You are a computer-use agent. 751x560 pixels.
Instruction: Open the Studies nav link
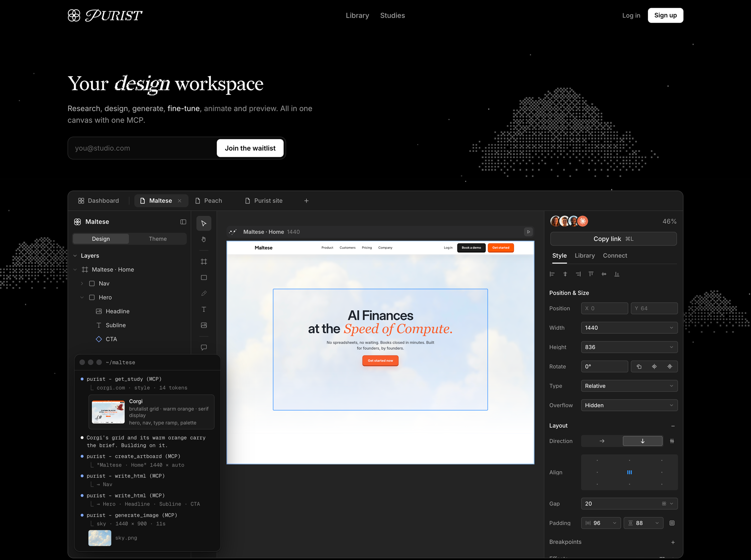click(392, 15)
